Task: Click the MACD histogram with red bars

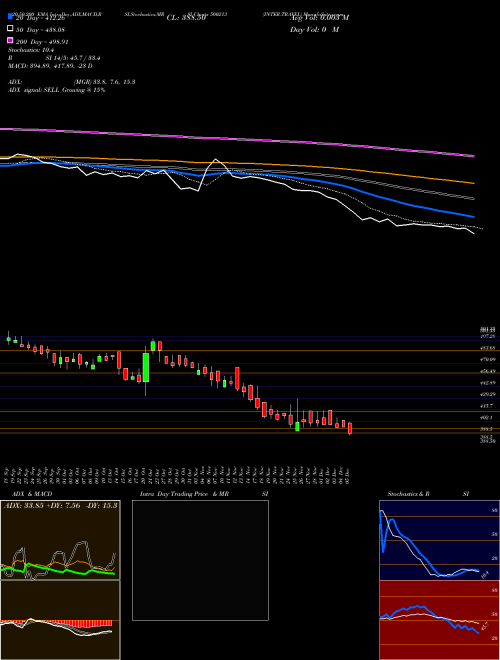Action: 60,620
